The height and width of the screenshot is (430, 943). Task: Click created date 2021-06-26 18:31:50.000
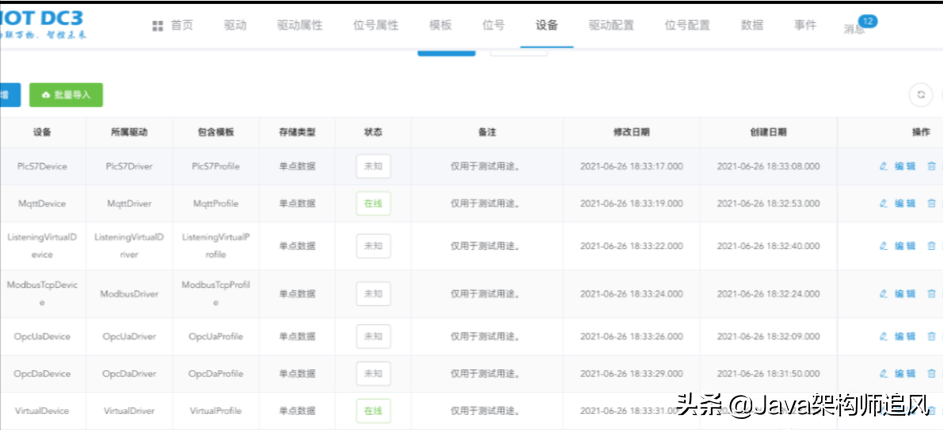(768, 373)
